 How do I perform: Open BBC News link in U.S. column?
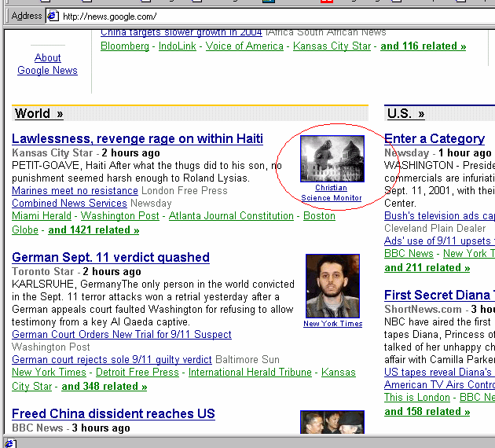coord(409,254)
